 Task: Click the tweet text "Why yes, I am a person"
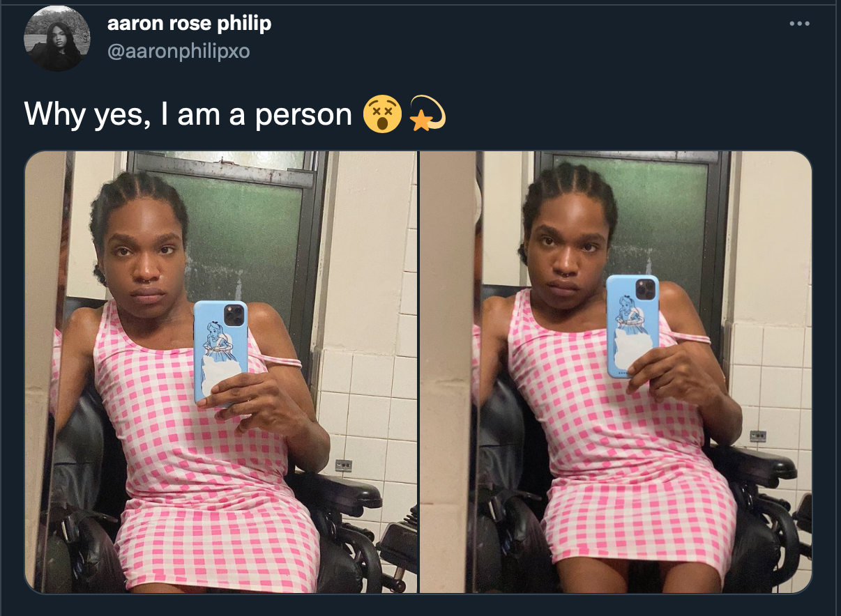pos(188,114)
